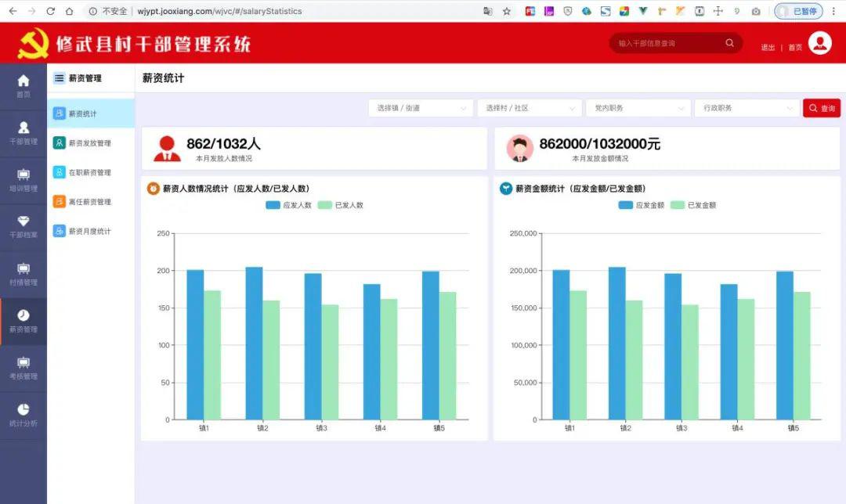Screen dimensions: 846x504
Task: Click the search magnifier icon in header
Action: (x=729, y=44)
